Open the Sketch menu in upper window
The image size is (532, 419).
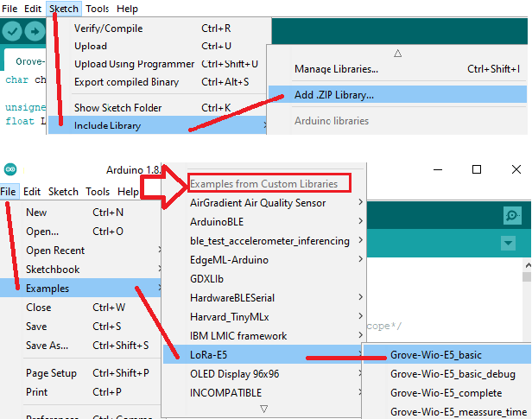click(x=64, y=9)
